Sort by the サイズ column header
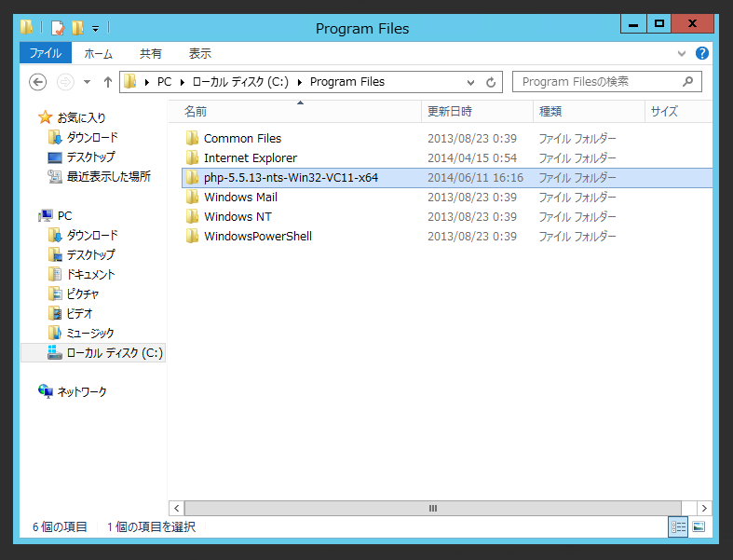The image size is (733, 560). pos(678,111)
